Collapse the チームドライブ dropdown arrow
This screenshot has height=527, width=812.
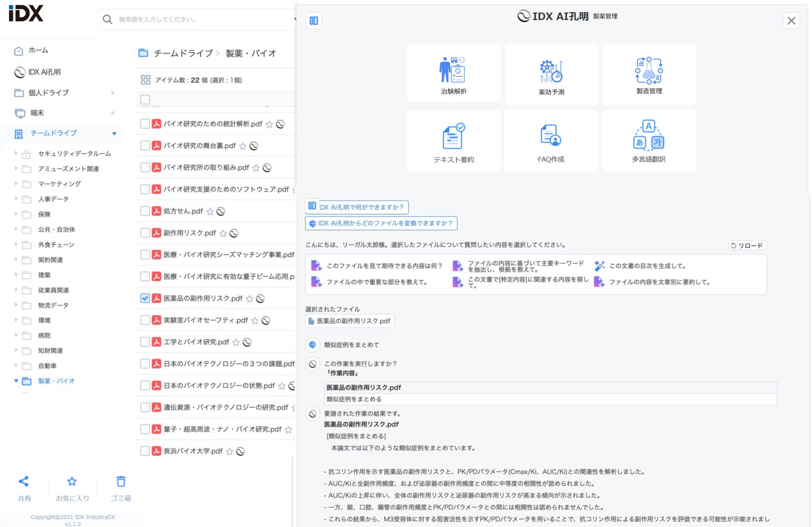(x=114, y=133)
